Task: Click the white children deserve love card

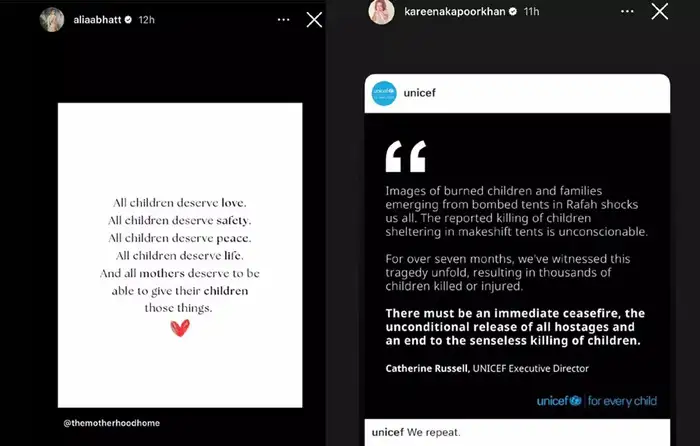Action: coord(180,254)
